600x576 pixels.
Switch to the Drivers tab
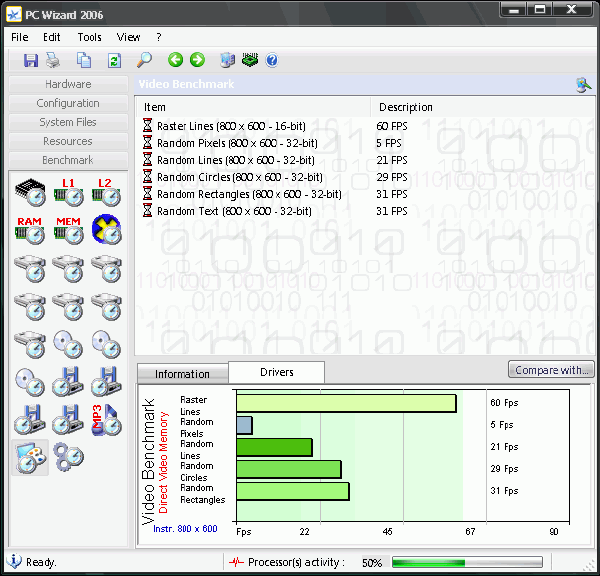(x=277, y=372)
